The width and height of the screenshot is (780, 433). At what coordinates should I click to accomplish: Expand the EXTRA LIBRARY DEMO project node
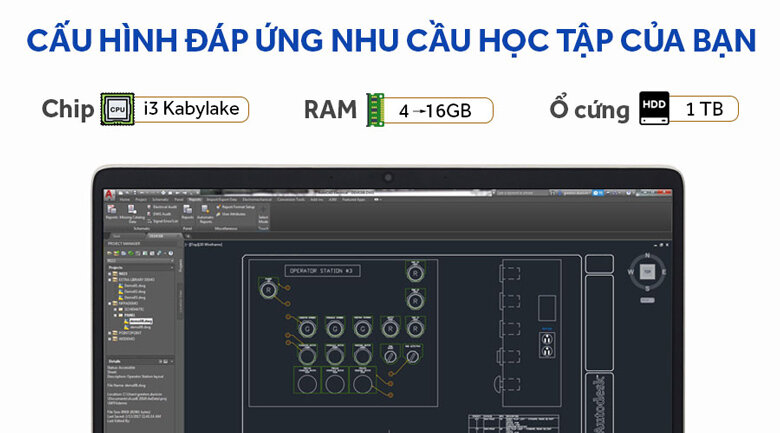click(110, 279)
